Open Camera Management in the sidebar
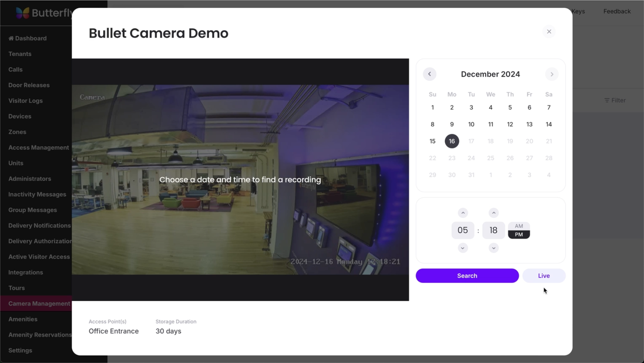 click(x=39, y=304)
